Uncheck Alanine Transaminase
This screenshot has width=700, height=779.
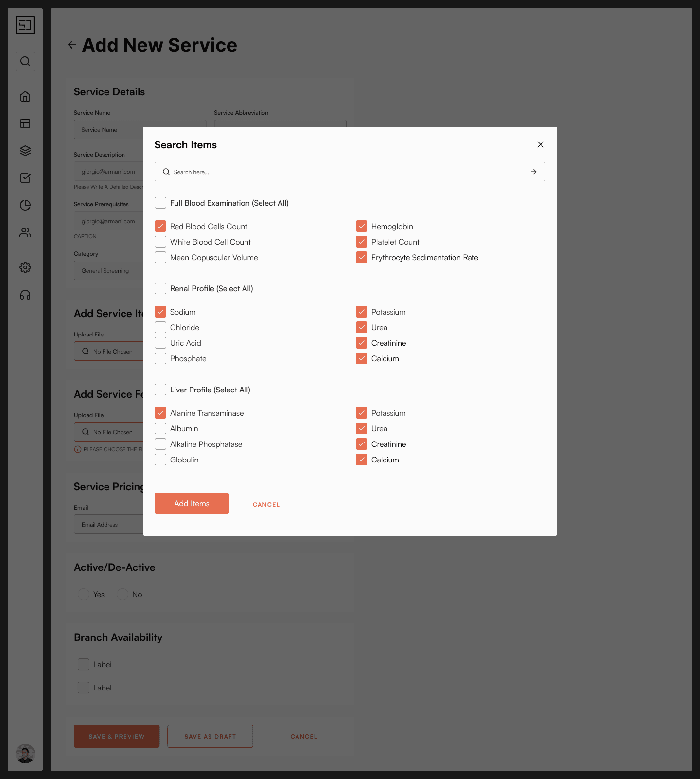[x=160, y=413]
